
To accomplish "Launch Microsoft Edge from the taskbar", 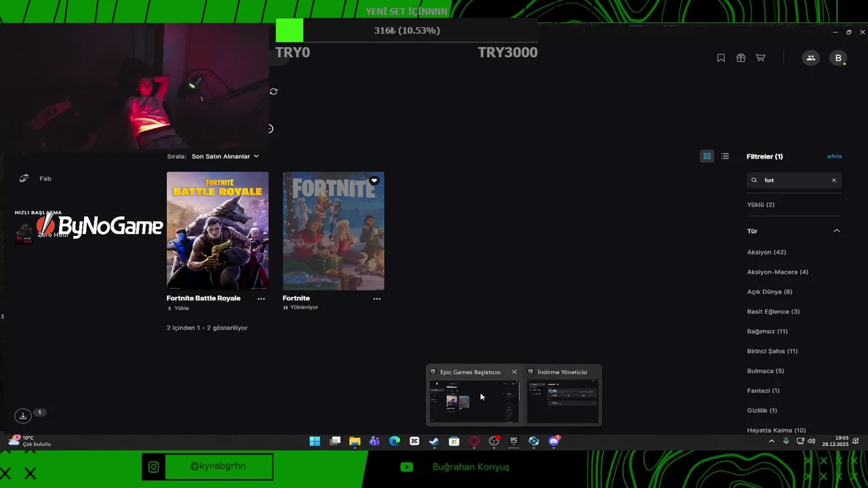I will click(x=395, y=441).
